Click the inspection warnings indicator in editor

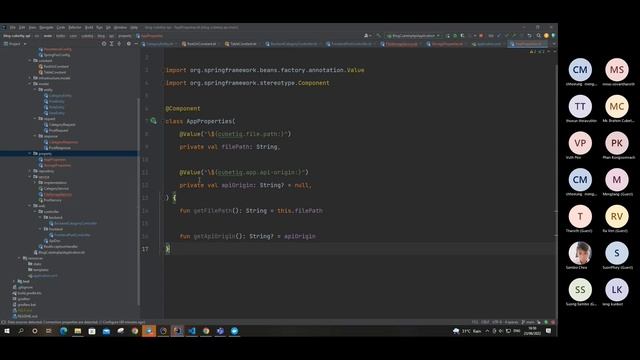tap(538, 52)
